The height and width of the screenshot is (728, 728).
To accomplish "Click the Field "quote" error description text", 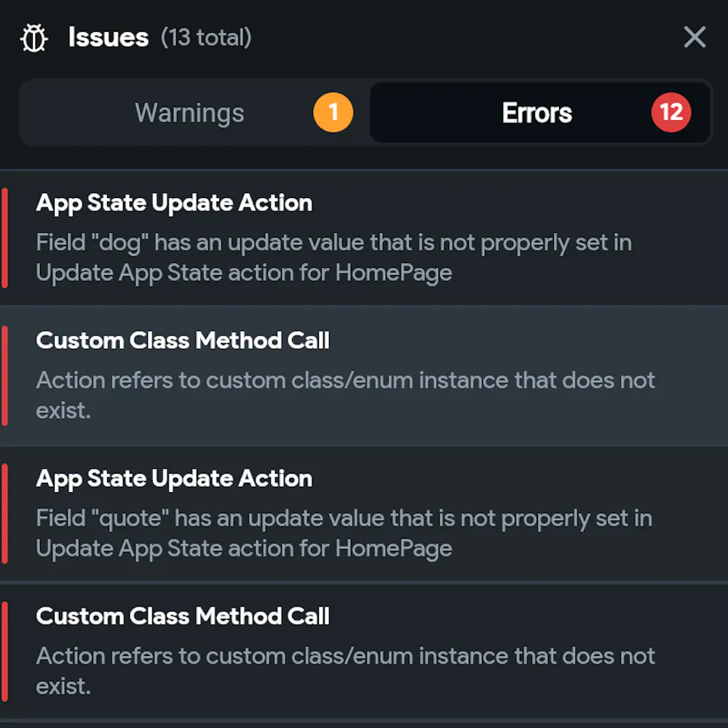I will pos(344,533).
